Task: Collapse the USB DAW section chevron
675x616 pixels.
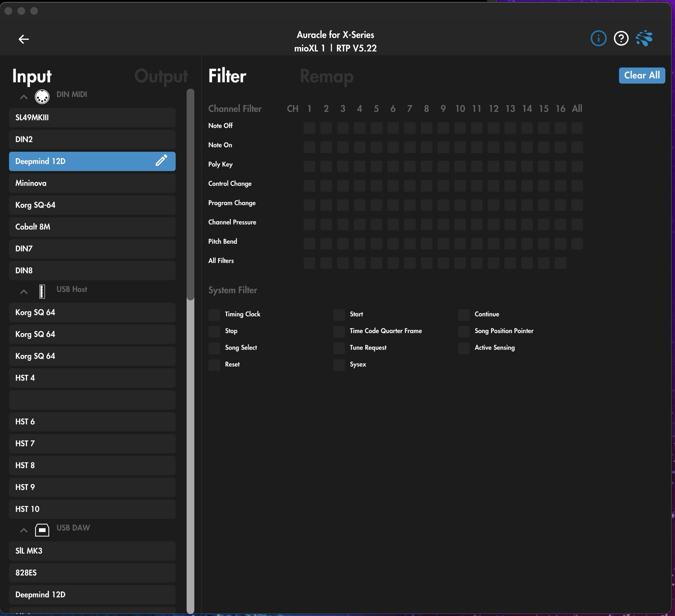Action: point(24,530)
